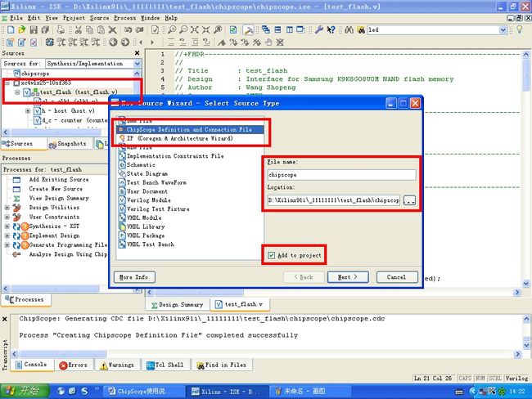Switch to the Design Summary tab
This screenshot has height=399, width=532.
177,305
